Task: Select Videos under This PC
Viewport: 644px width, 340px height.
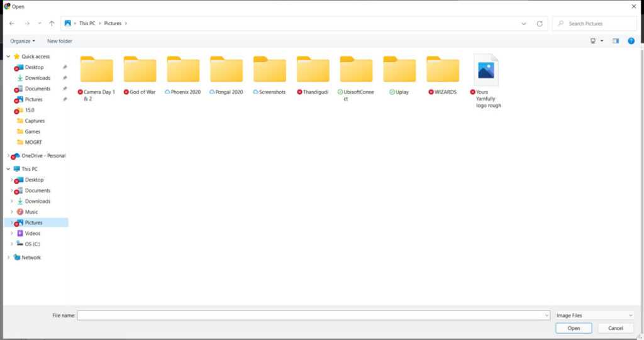Action: pos(33,233)
